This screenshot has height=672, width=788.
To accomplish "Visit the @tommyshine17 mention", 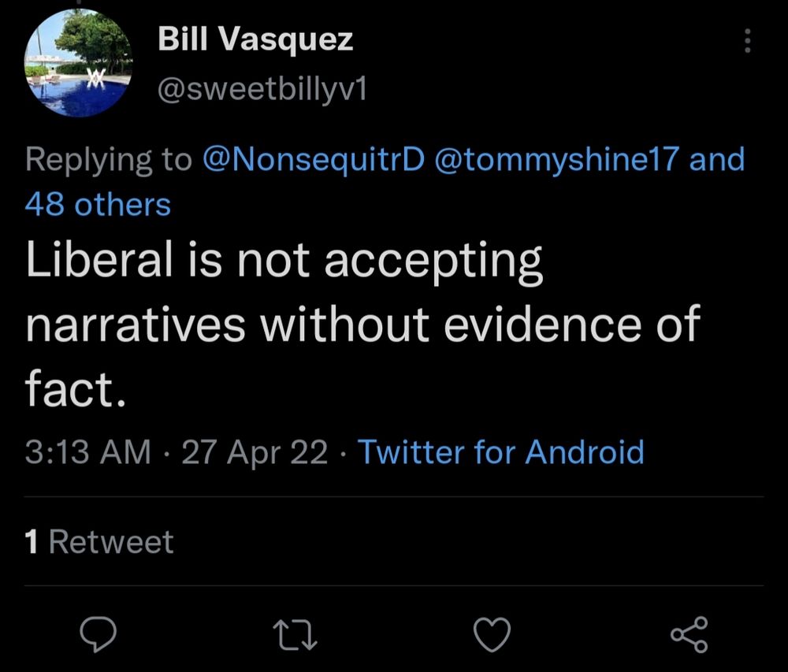I will (x=553, y=159).
